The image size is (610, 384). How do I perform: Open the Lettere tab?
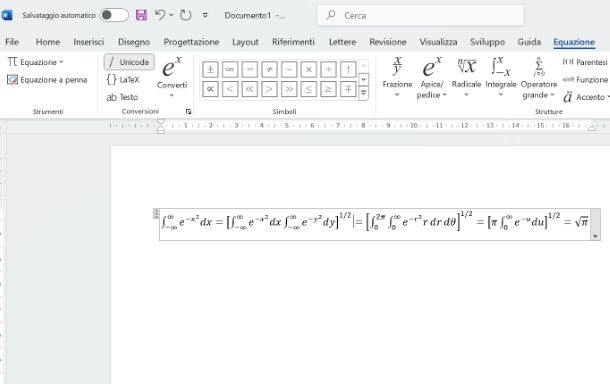pos(342,42)
